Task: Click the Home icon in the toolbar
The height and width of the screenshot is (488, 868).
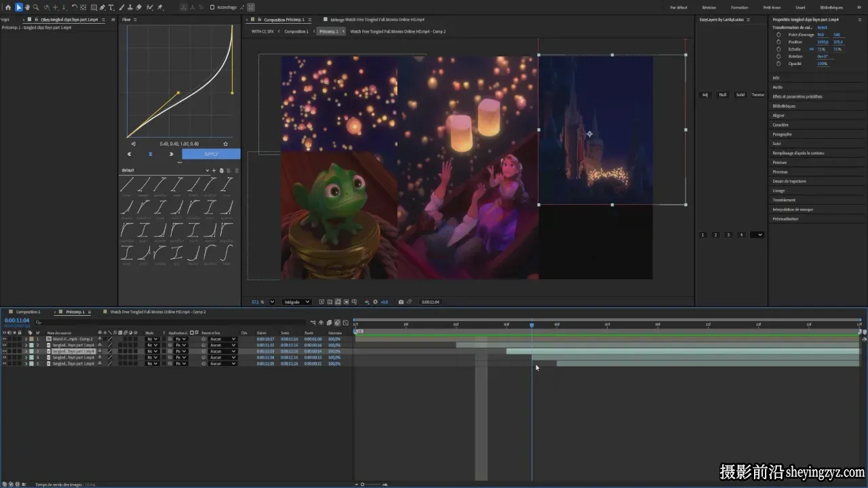Action: [7, 7]
